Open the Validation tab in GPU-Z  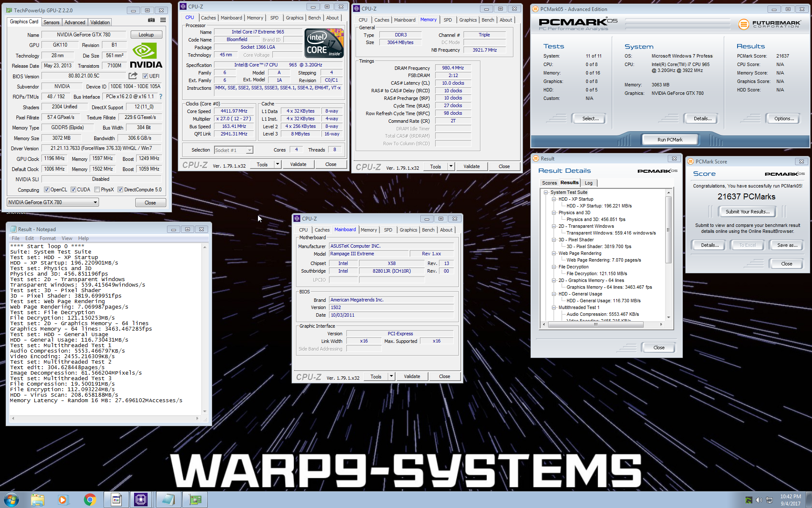[100, 22]
